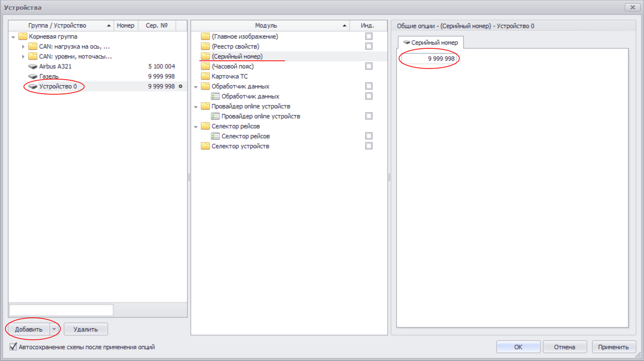This screenshot has width=644, height=361.
Task: Toggle Инд. checkbox for (Реестр свойств)
Action: click(368, 46)
